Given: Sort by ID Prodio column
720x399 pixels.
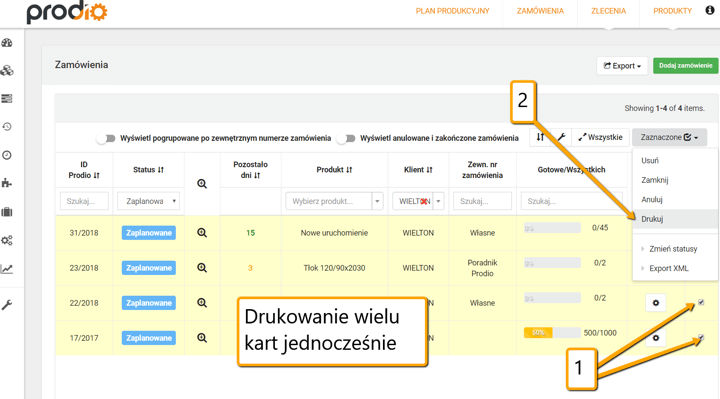Looking at the screenshot, I should (84, 170).
